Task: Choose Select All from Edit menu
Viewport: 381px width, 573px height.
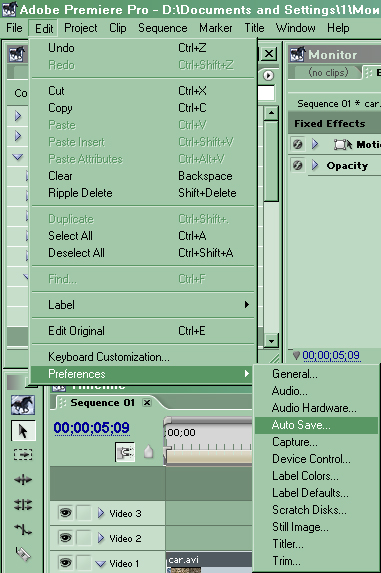Action: (143, 236)
